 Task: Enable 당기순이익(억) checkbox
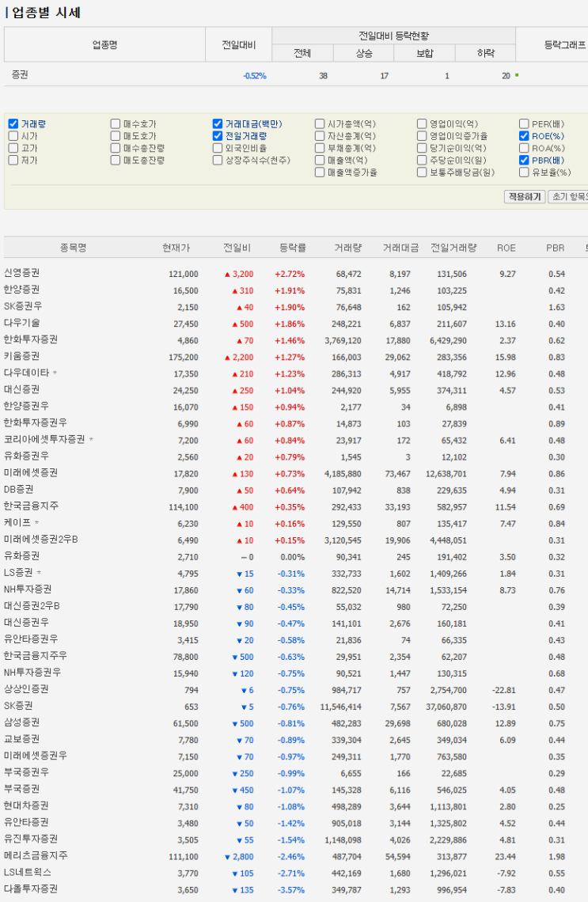click(423, 148)
